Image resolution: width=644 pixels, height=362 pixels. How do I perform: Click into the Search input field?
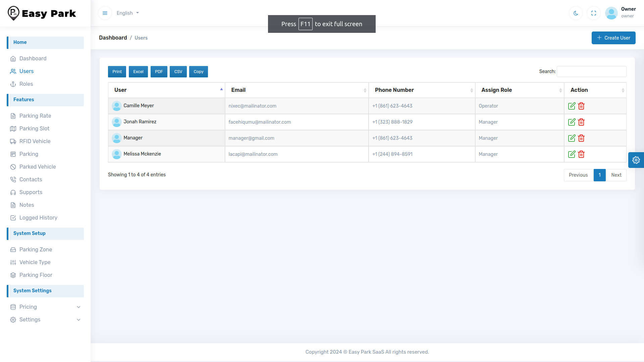coord(591,71)
